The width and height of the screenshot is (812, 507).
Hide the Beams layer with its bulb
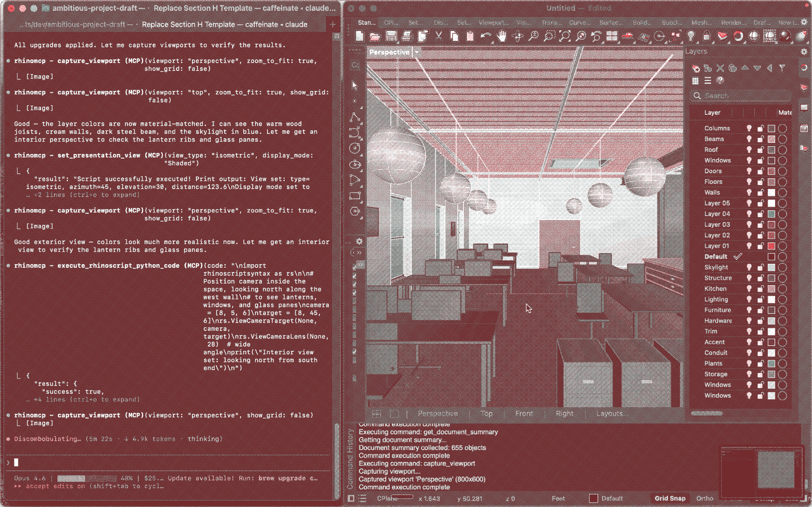point(749,139)
